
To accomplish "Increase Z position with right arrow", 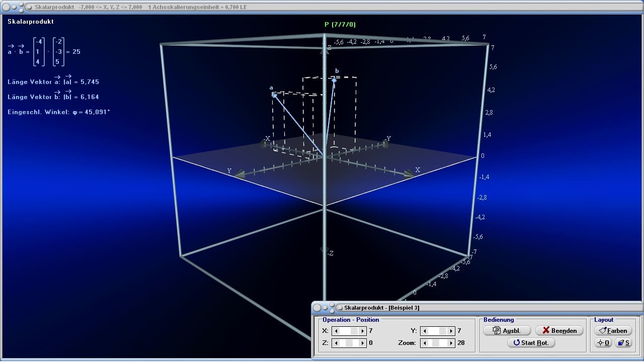I will pyautogui.click(x=362, y=343).
